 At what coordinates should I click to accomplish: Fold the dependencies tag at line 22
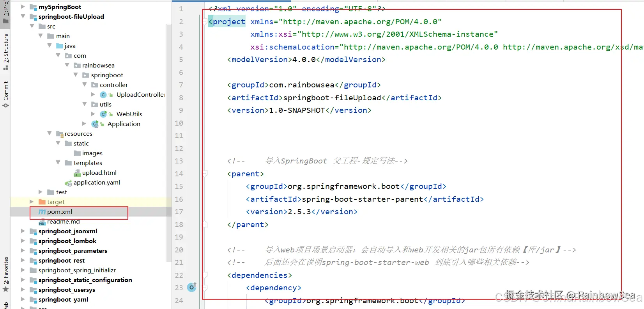[x=205, y=275]
